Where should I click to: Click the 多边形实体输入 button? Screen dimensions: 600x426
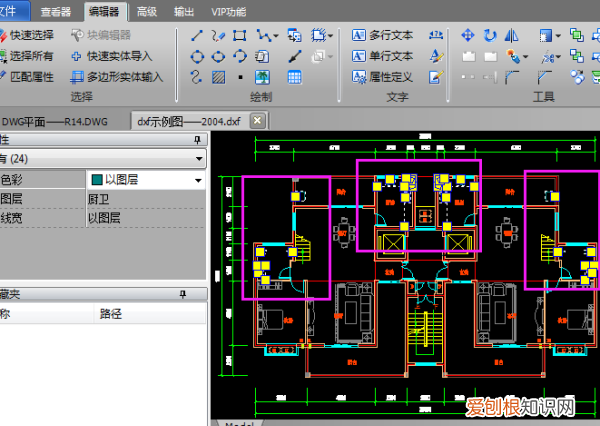117,77
